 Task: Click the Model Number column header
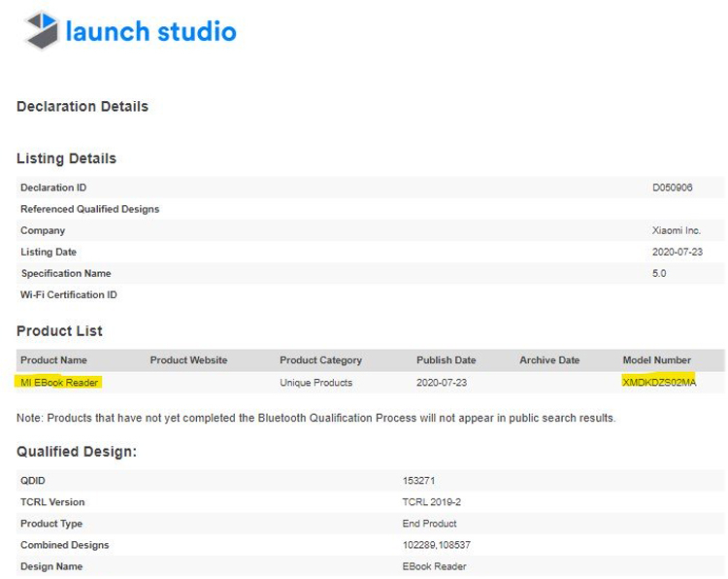pyautogui.click(x=656, y=360)
